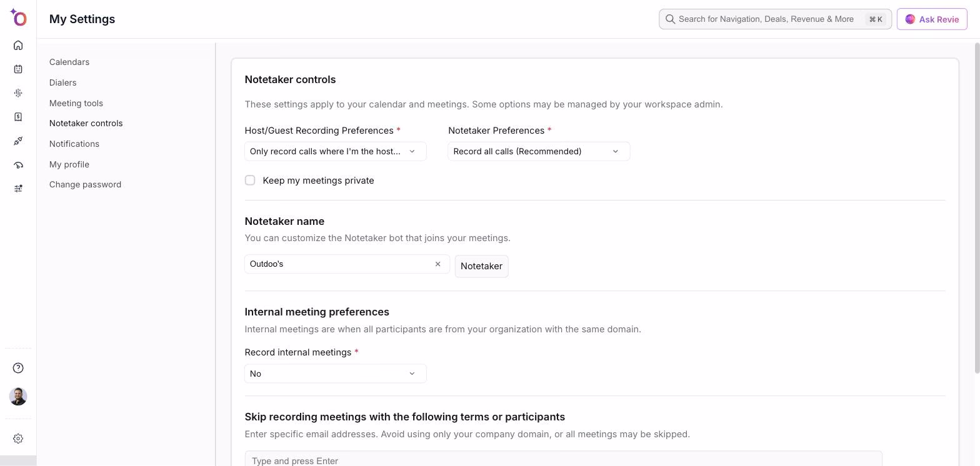Open Change password settings section
Viewport: 980px width, 466px height.
(86, 184)
